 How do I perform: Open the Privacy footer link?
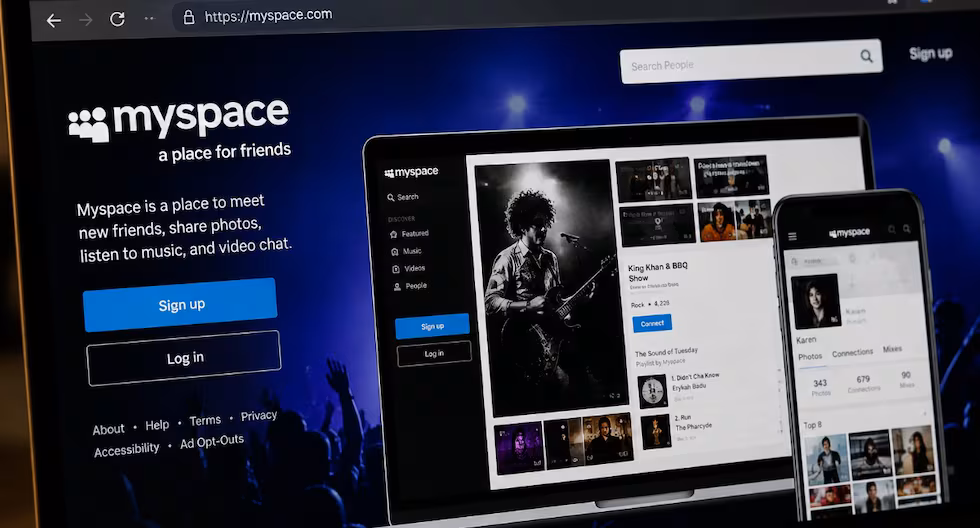tap(259, 416)
